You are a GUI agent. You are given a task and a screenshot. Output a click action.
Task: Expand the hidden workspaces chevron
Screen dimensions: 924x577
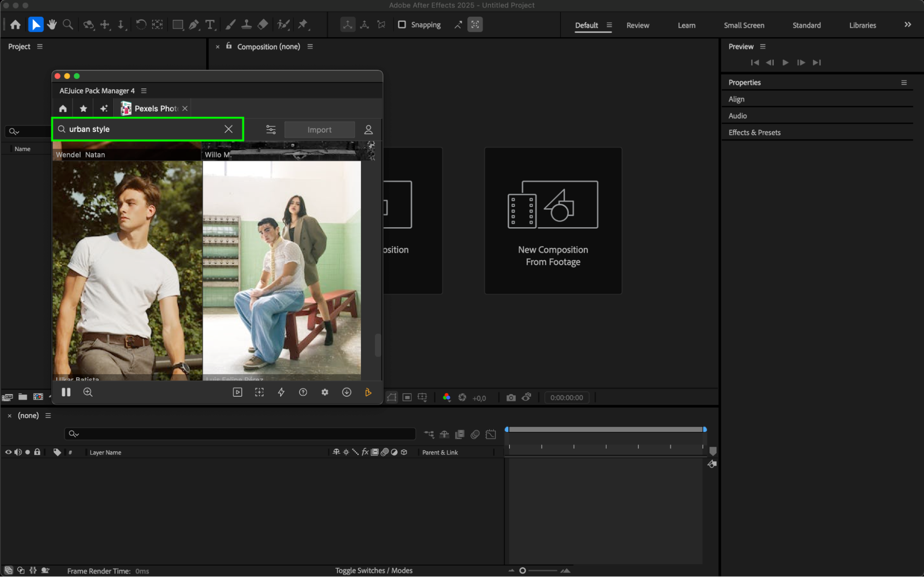907,25
